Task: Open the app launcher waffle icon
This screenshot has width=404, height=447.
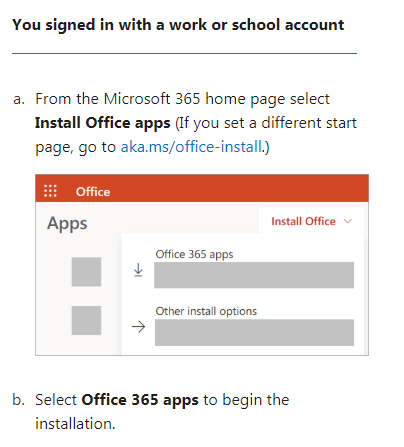Action: tap(50, 191)
